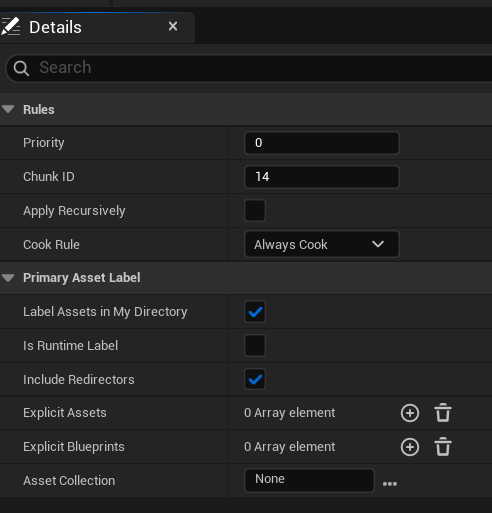Click Explicit Assets '0 Array element' text
492x513 pixels.
pyautogui.click(x=289, y=413)
